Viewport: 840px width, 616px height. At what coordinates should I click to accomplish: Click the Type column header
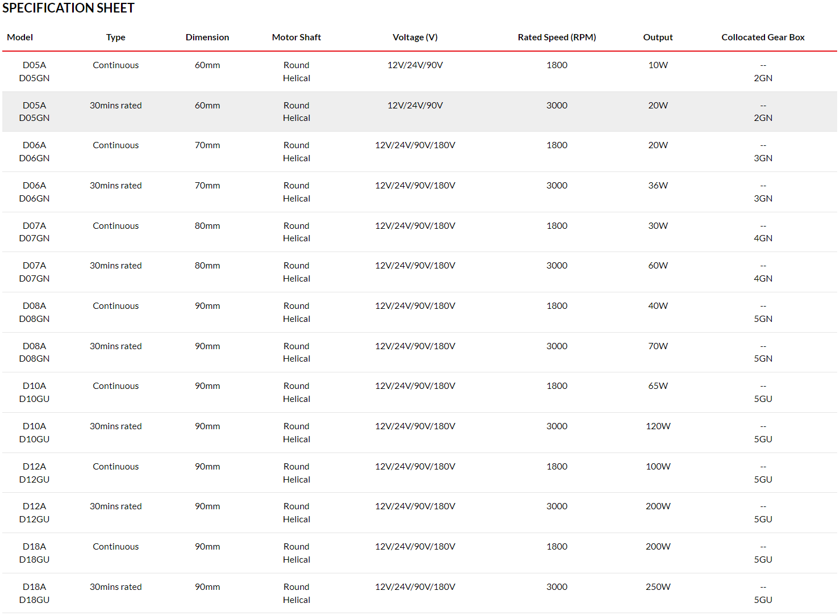[116, 37]
